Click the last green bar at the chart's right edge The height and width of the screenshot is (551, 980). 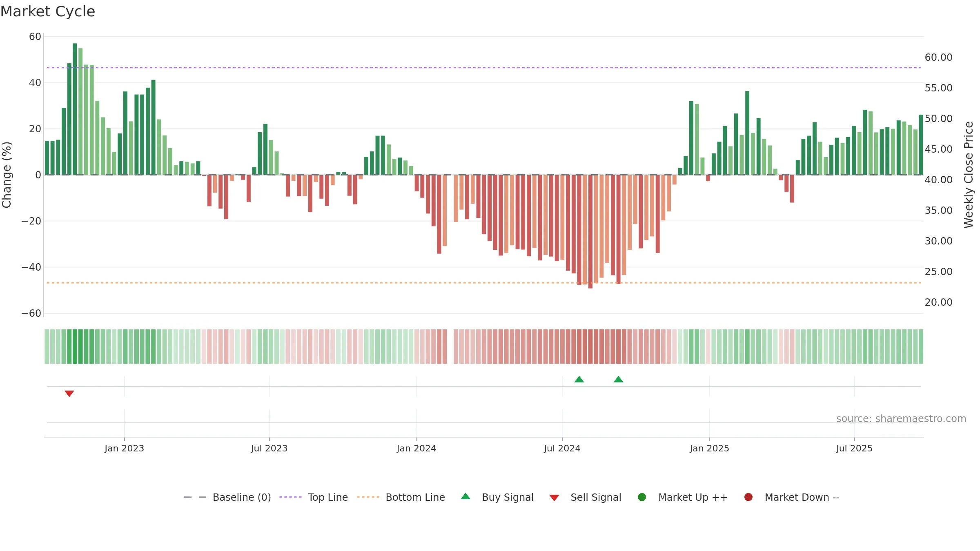pos(921,145)
